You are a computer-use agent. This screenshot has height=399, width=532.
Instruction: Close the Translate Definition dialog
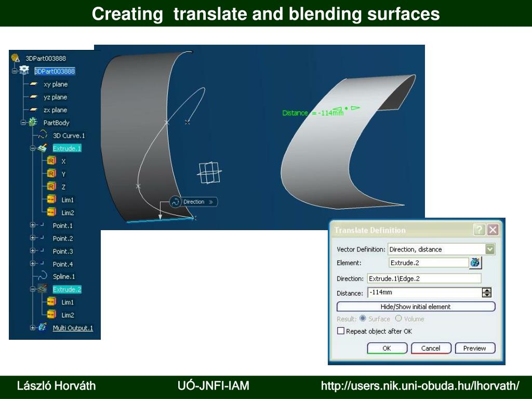tap(493, 230)
